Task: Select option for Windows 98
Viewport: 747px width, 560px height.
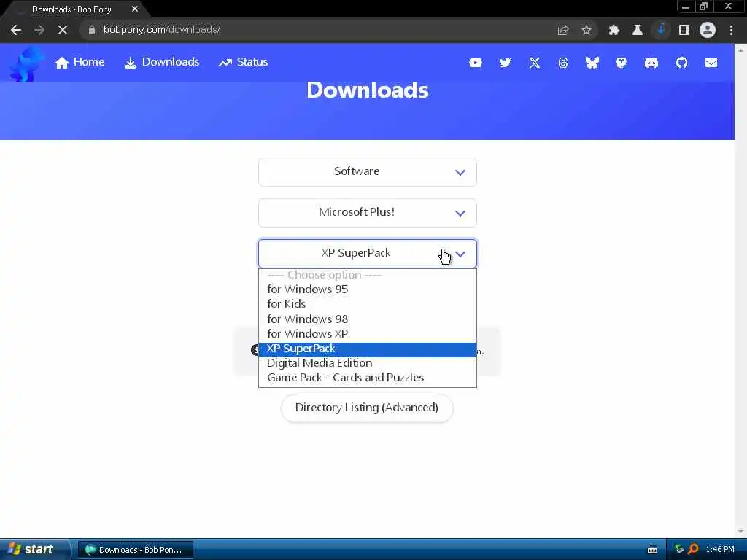Action: pos(368,319)
